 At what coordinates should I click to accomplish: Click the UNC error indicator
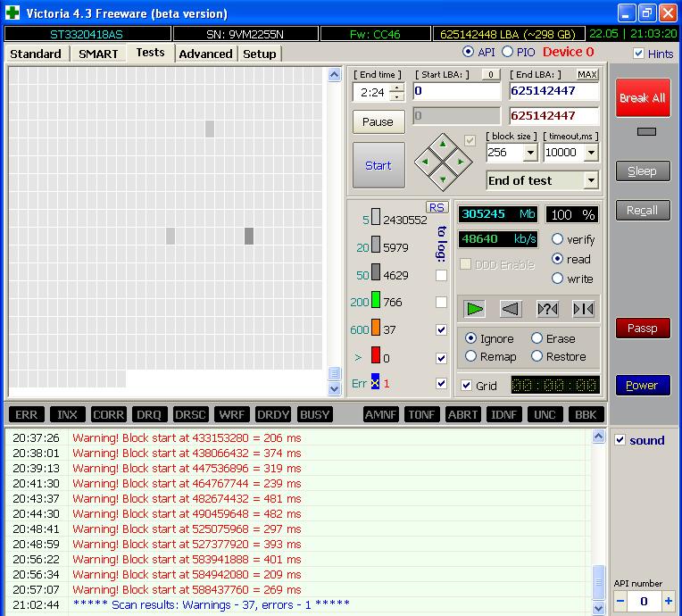(x=545, y=414)
